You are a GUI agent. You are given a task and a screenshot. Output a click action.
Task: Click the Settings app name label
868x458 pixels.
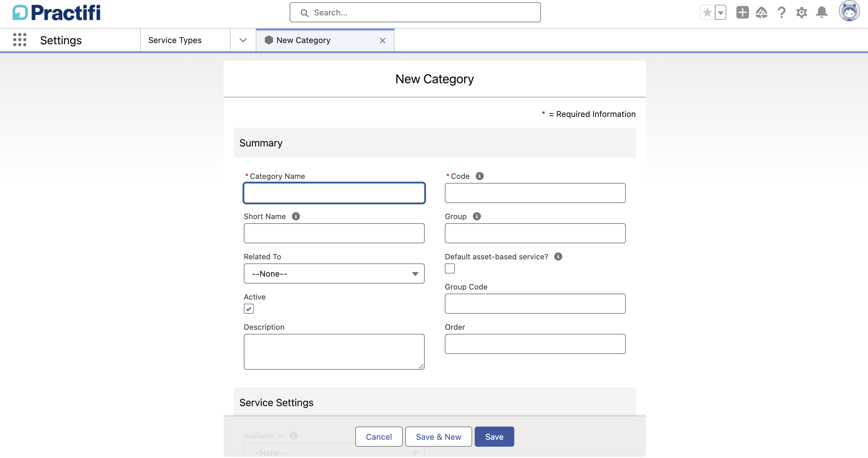(x=61, y=40)
